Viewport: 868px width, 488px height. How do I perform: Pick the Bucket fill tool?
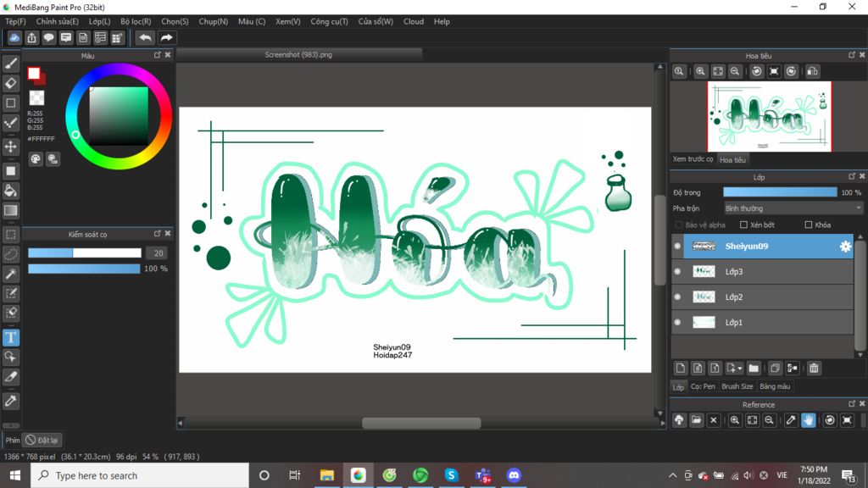coord(10,191)
